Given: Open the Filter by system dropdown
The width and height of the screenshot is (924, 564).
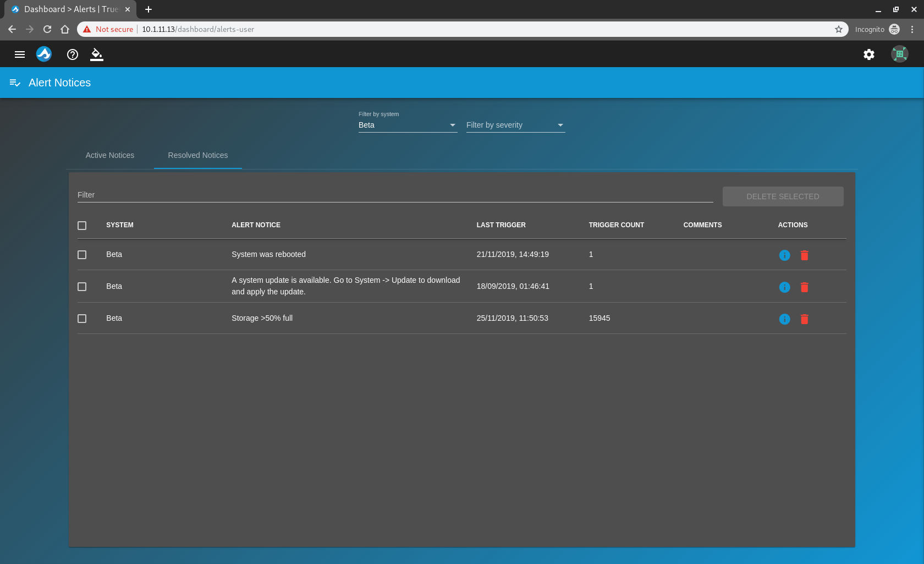Looking at the screenshot, I should pyautogui.click(x=408, y=125).
